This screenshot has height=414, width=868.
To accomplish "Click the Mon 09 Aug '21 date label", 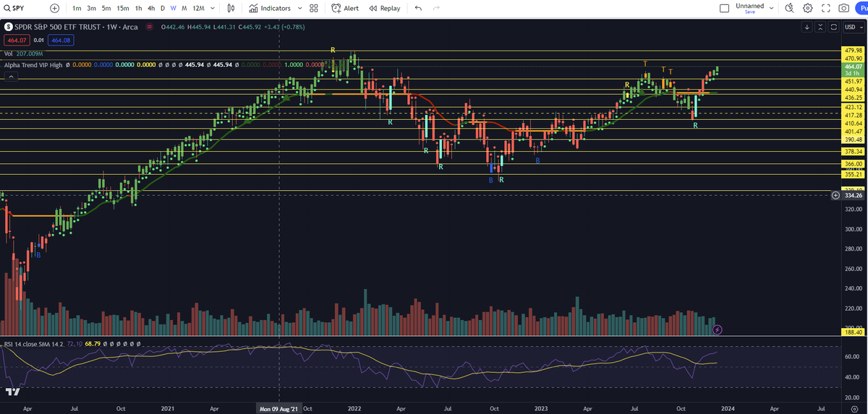I will [279, 408].
